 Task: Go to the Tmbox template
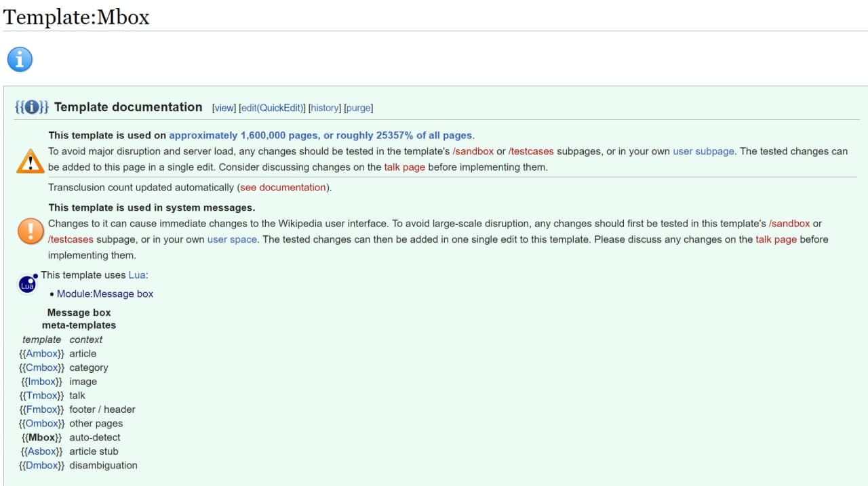click(42, 395)
